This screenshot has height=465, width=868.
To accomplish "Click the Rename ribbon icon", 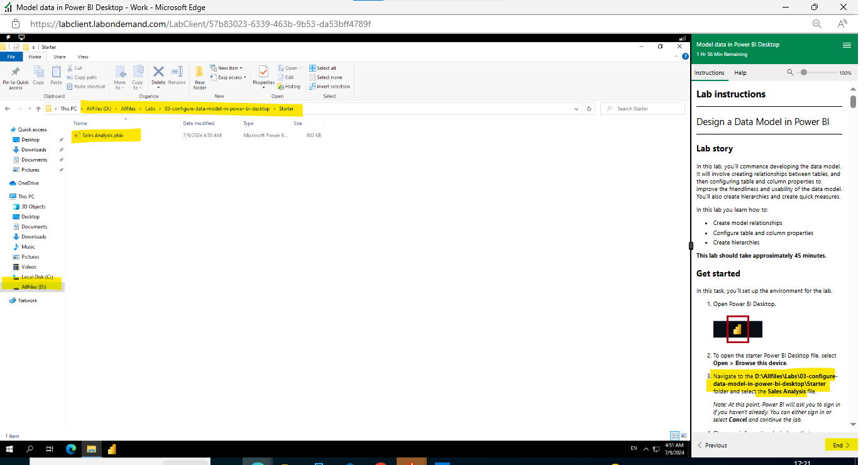I will pos(177,72).
